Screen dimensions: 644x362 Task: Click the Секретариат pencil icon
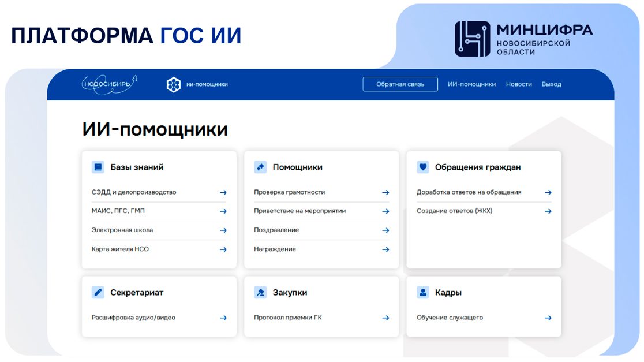click(98, 292)
